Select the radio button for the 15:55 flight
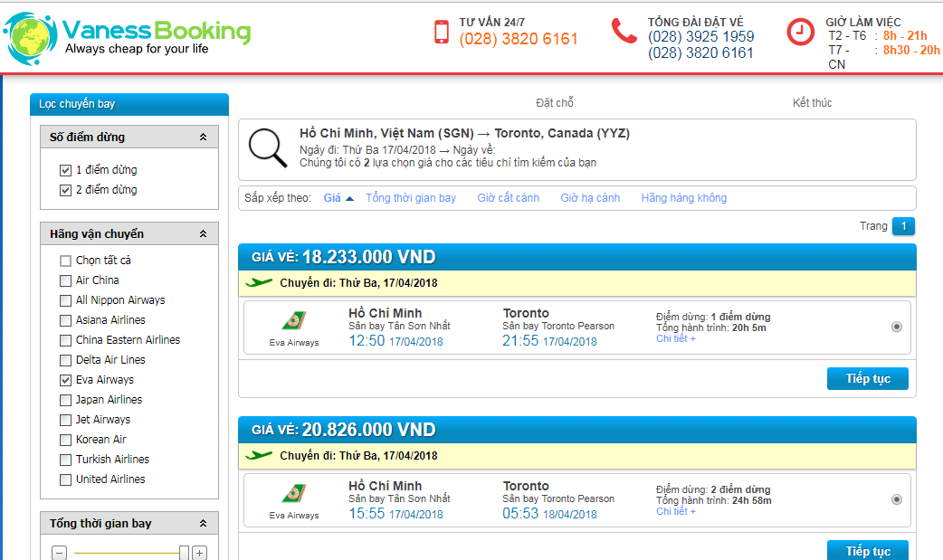 pyautogui.click(x=896, y=499)
